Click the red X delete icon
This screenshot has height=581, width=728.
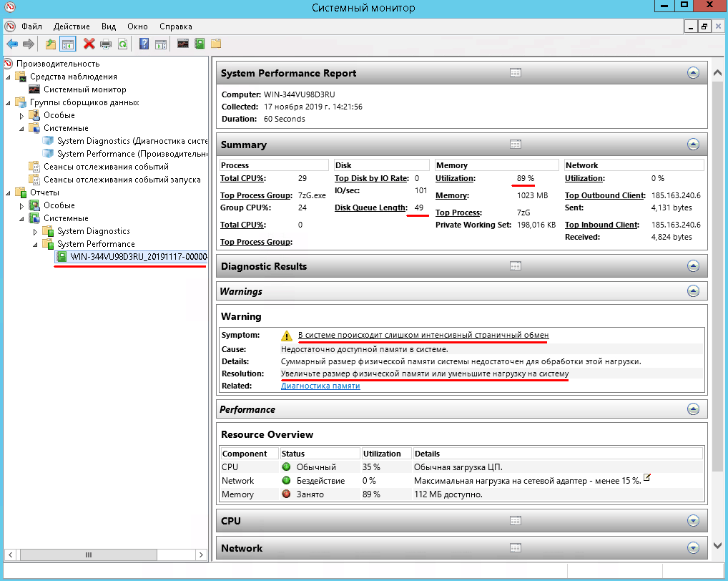tap(89, 44)
